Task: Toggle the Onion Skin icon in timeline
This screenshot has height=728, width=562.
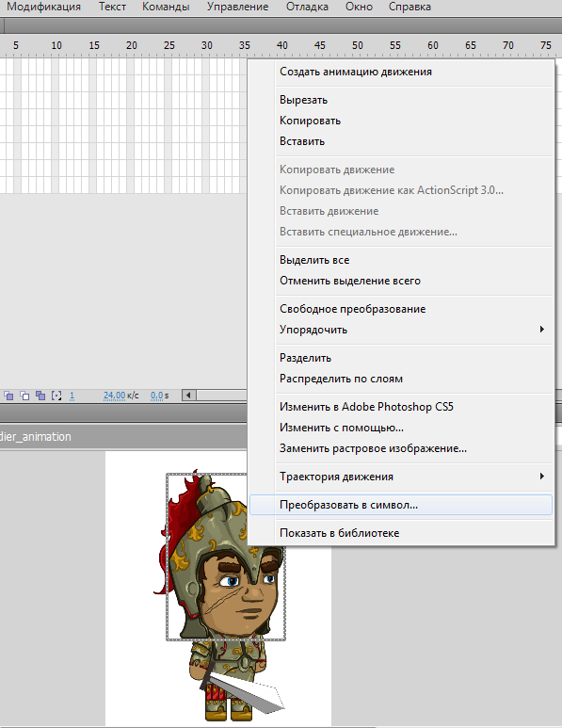Action: tap(8, 396)
